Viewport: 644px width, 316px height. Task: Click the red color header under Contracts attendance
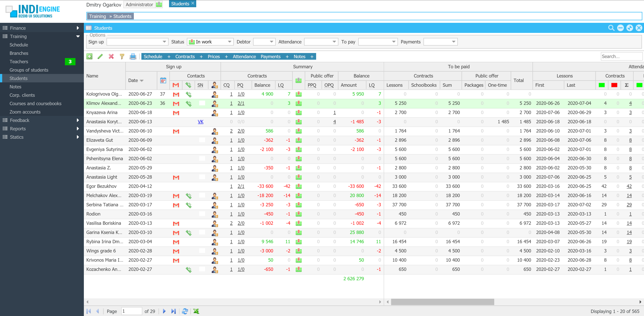point(614,85)
